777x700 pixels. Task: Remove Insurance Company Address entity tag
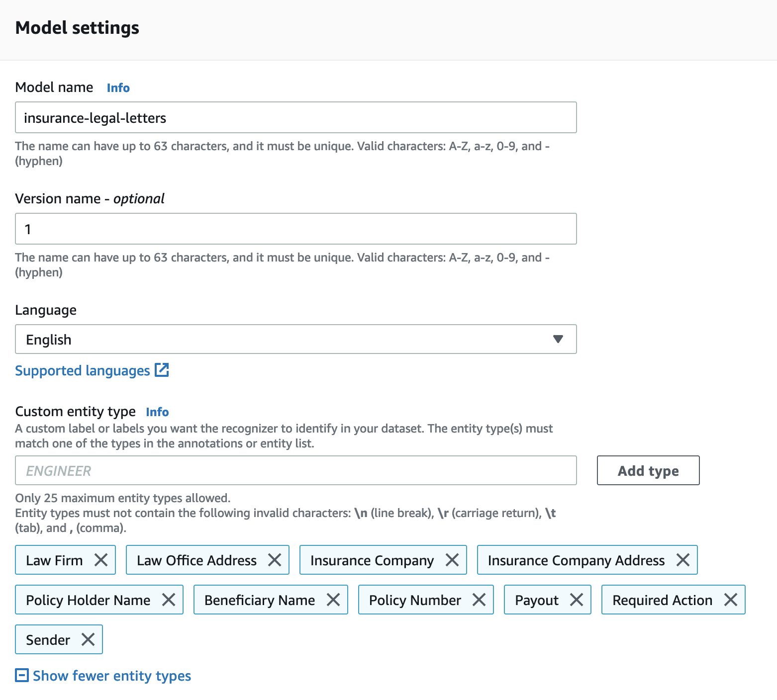coord(683,560)
